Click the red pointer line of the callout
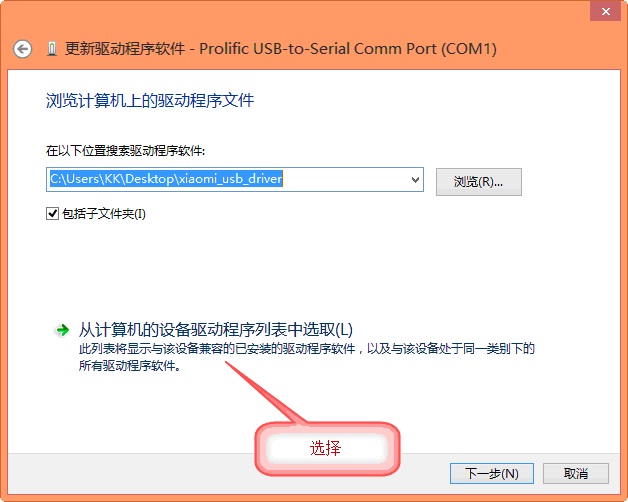Viewport: 628px width, 502px height. 265,392
